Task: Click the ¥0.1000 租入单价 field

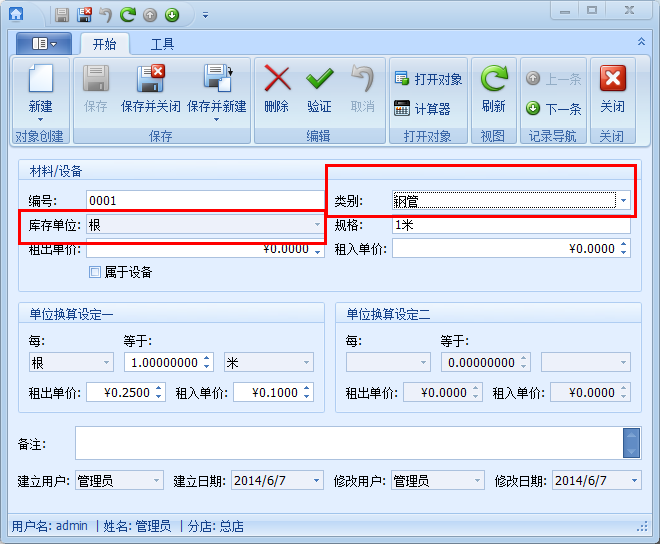Action: click(274, 392)
